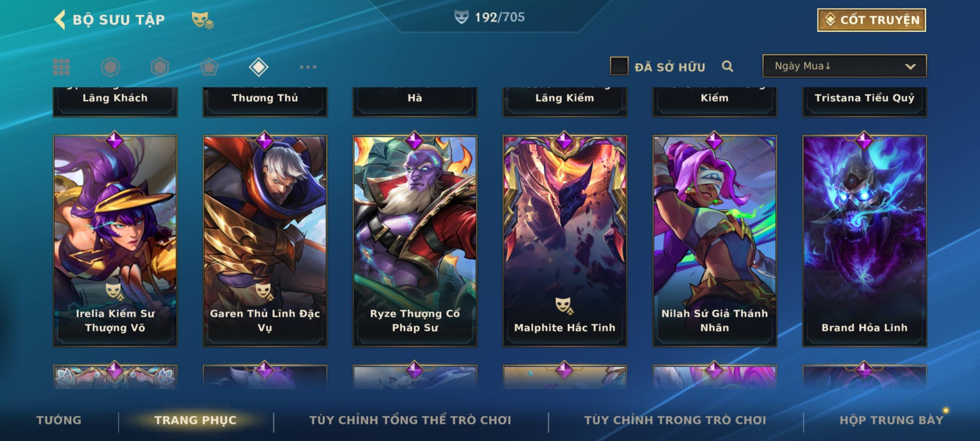Go back using the Bộ Sưu Tập arrow
This screenshot has height=441, width=980.
[60, 20]
